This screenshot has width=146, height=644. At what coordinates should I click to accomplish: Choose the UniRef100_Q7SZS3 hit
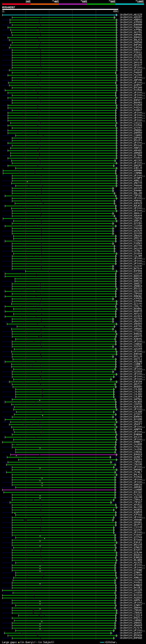(x=131, y=70)
